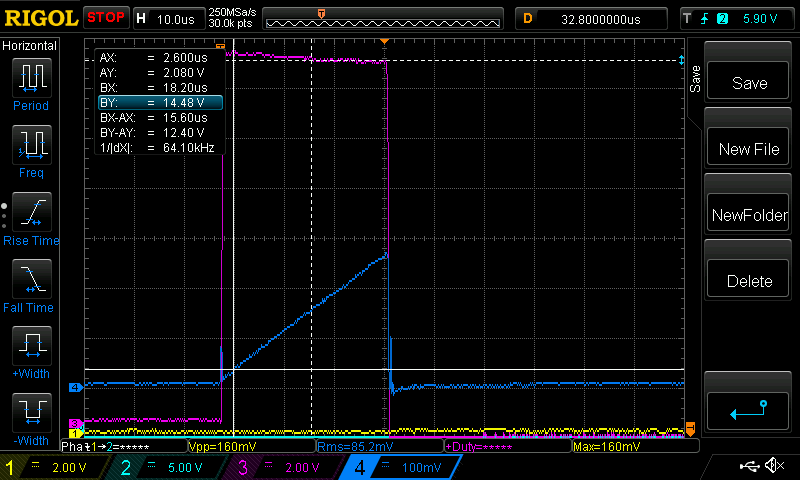This screenshot has height=480, width=800.
Task: Select the Save menu item
Action: (x=749, y=83)
